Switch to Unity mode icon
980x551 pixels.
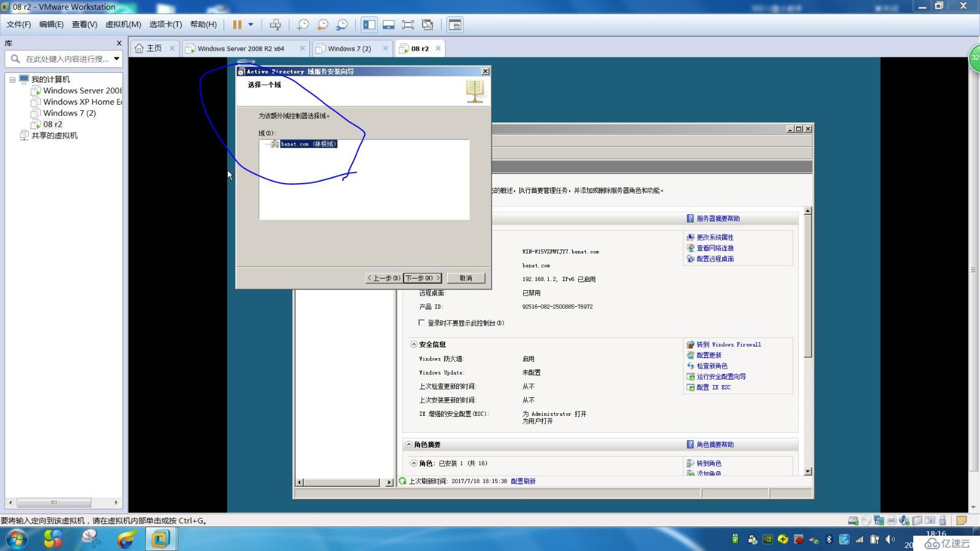428,24
